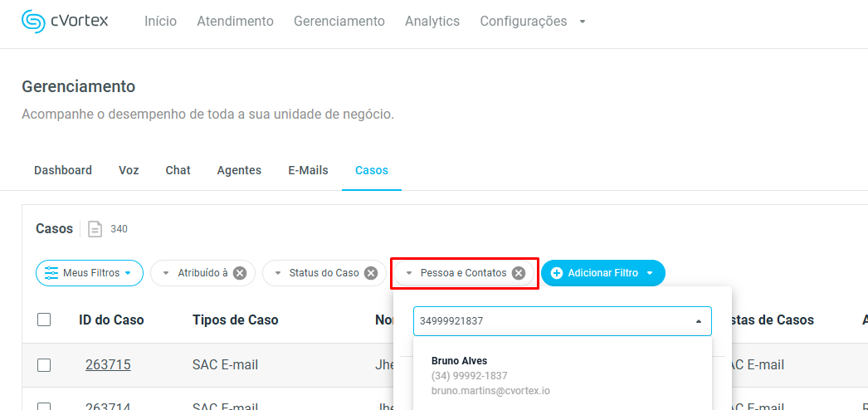Remove the Atribuído à filter

click(240, 273)
